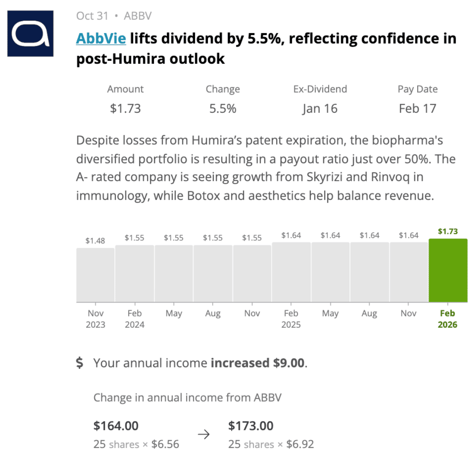Click the 5.5% Change value

(x=223, y=108)
